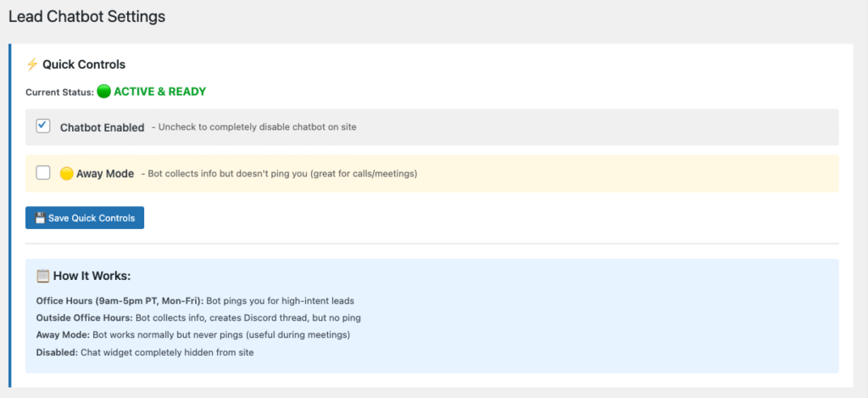Screen dimensions: 868x398
Task: Click the Outside Office Hours description line
Action: pos(191,317)
